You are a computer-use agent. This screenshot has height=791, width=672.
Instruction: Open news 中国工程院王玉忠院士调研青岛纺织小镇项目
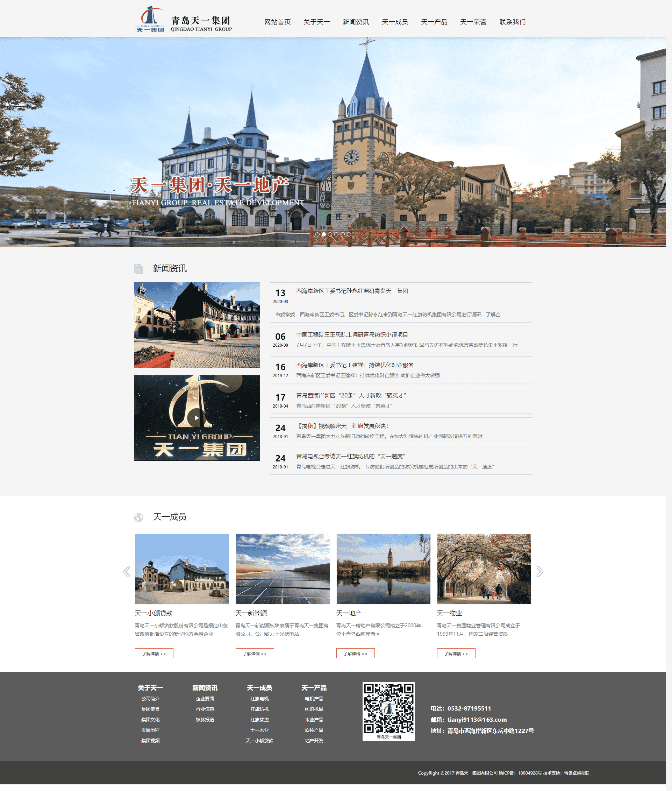point(352,335)
